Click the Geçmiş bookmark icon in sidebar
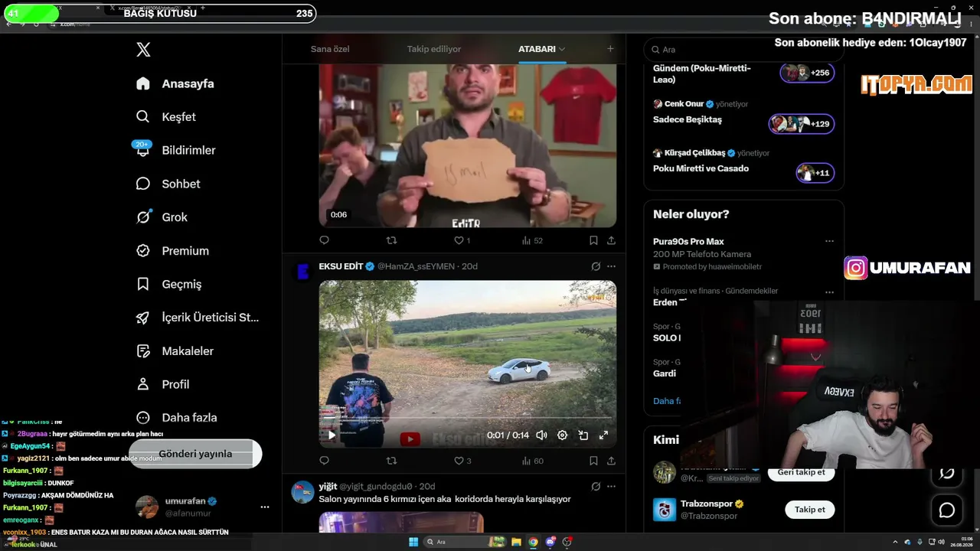Viewport: 980px width, 551px height. 143,284
